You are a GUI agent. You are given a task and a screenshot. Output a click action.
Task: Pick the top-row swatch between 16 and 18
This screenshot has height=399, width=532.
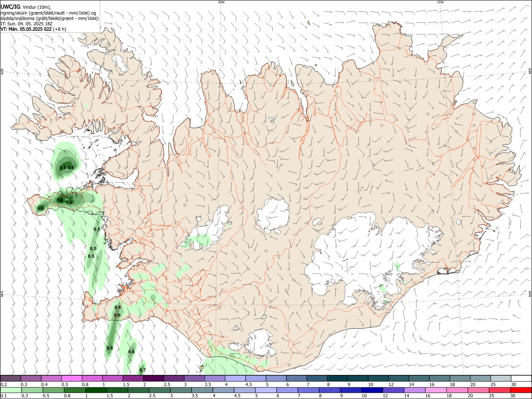click(440, 378)
